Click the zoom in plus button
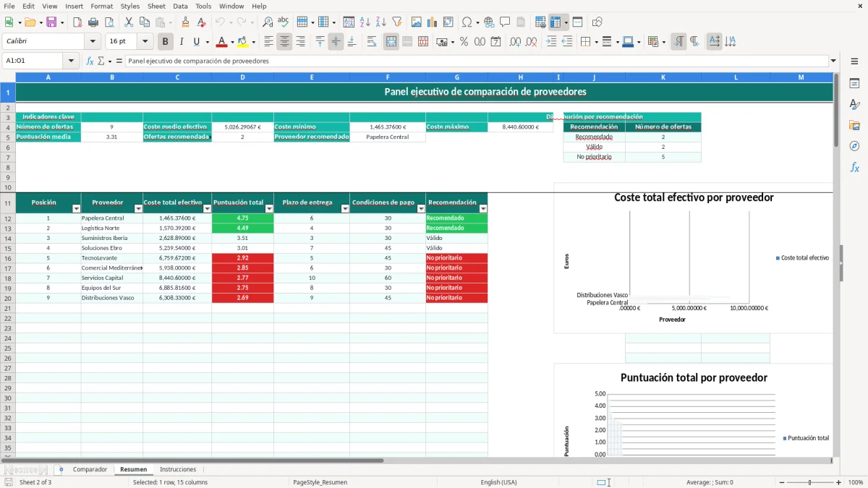Image resolution: width=868 pixels, height=488 pixels. (x=838, y=482)
